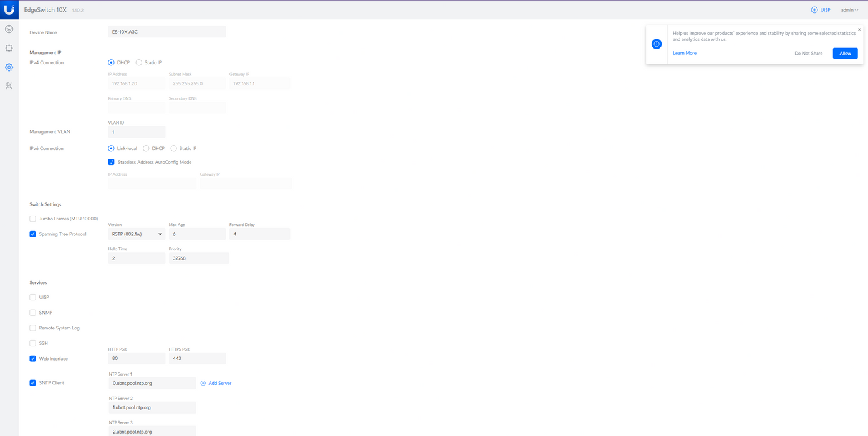This screenshot has height=436, width=868.
Task: Click the Device Name input field
Action: coord(167,32)
